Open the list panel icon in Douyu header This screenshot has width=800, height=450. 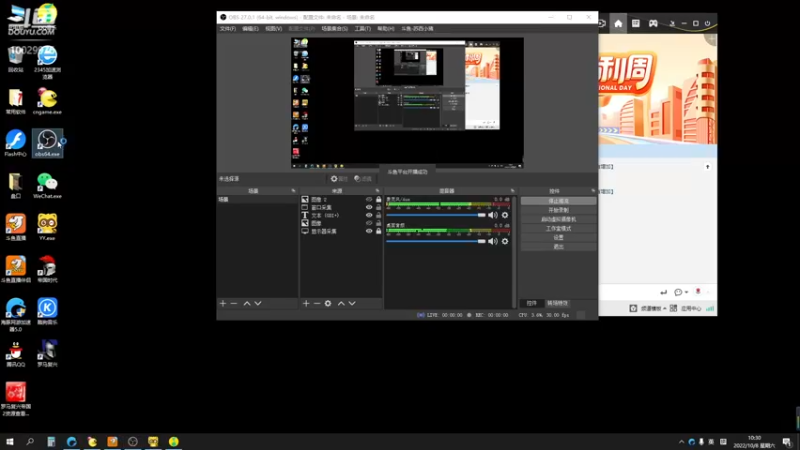pyautogui.click(x=636, y=23)
